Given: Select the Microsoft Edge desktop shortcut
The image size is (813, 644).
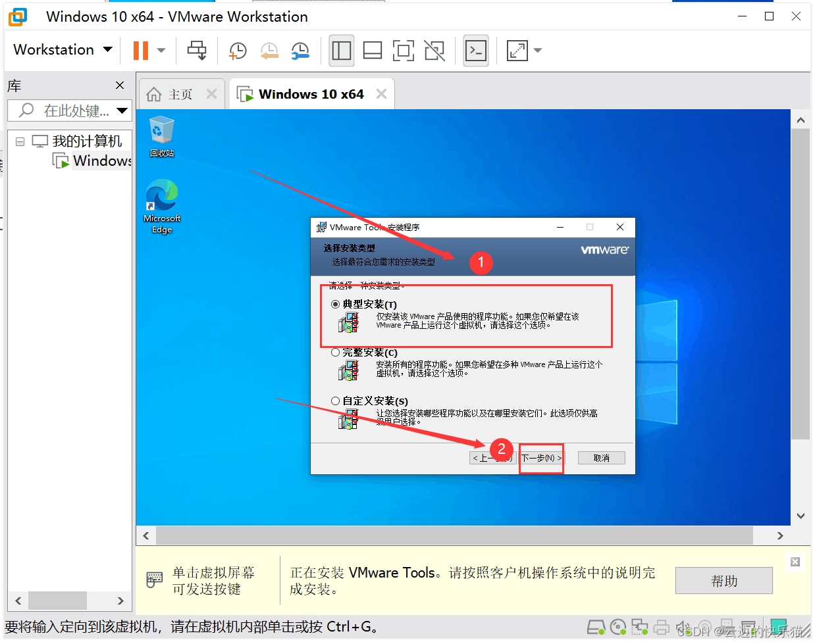Looking at the screenshot, I should point(162,207).
